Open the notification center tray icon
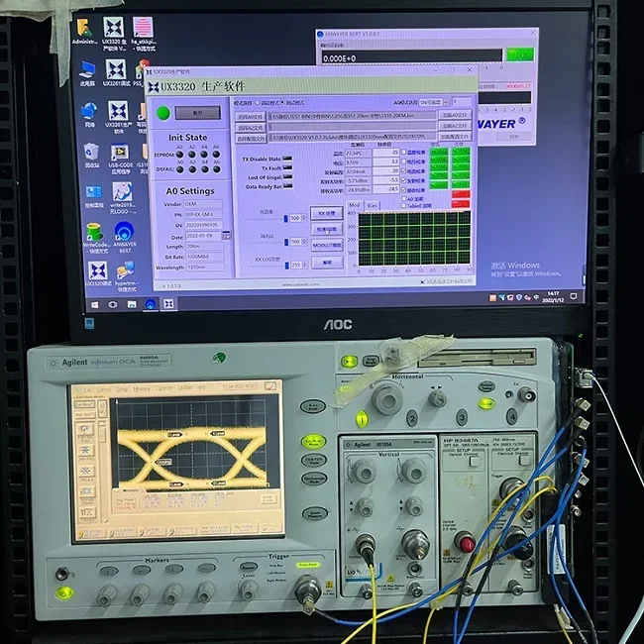 (x=574, y=296)
